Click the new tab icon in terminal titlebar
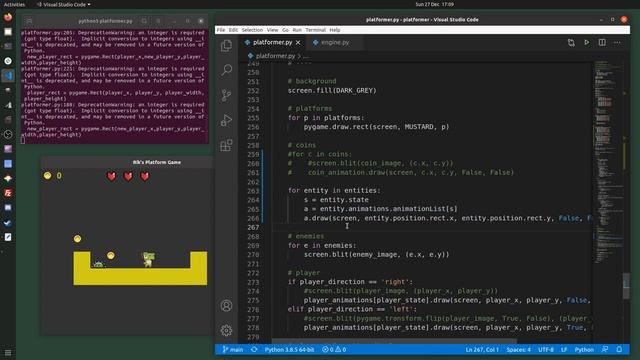This screenshot has height=360, width=640. 29,21
